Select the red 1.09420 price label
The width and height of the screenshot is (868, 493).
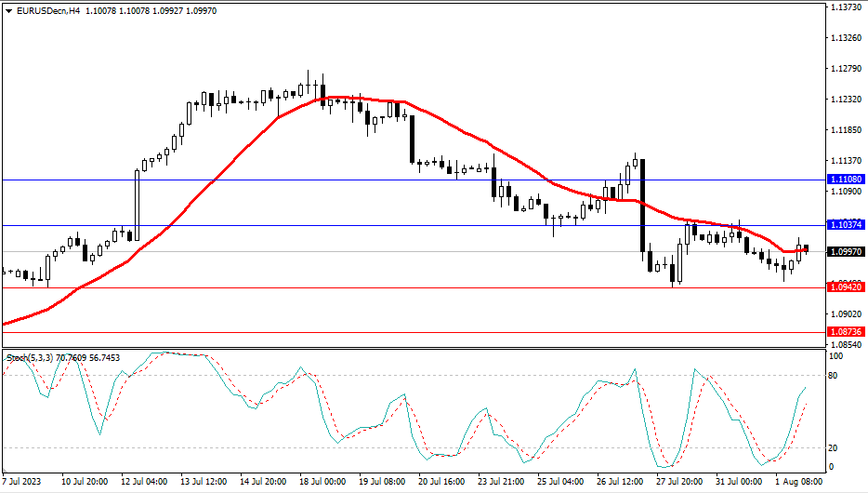[845, 287]
